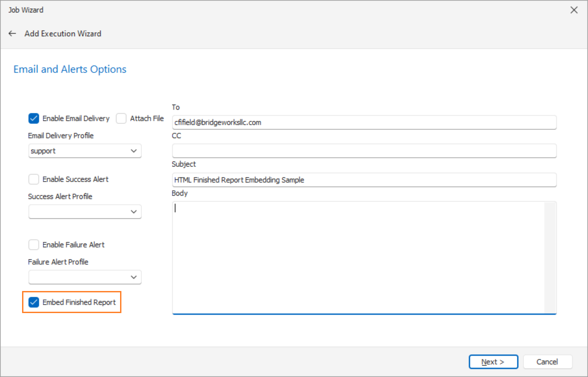588x377 pixels.
Task: Click the Email and Alerts Options heading
Action: 70,69
